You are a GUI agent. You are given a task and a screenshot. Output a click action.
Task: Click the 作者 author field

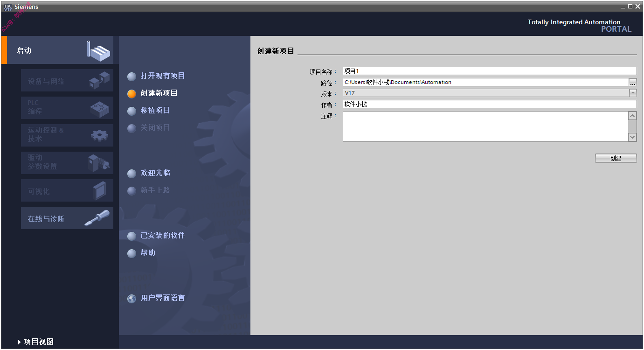point(490,104)
